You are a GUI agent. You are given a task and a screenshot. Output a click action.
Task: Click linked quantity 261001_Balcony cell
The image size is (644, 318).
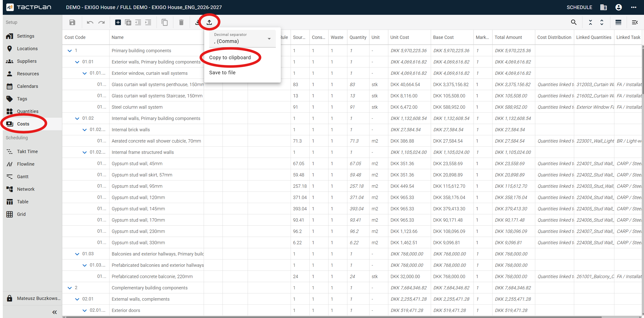(x=594, y=277)
